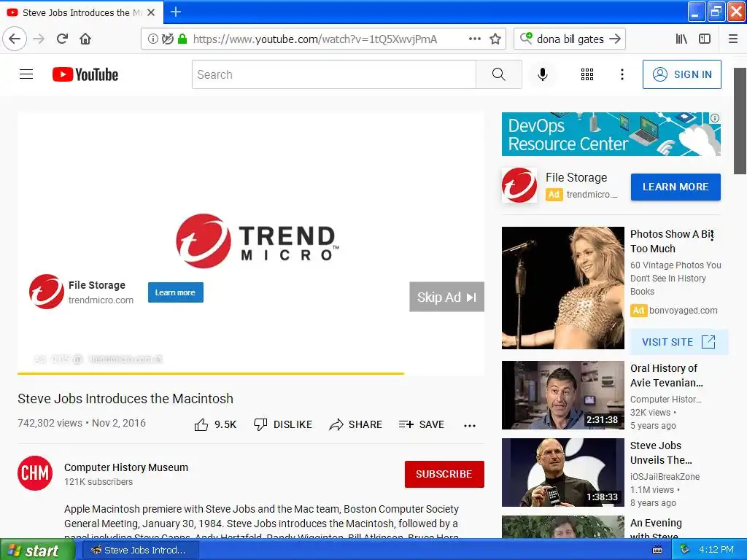Screen dimensions: 747x560
Task: Click the DISLIKE thumbs-down button
Action: pos(282,424)
